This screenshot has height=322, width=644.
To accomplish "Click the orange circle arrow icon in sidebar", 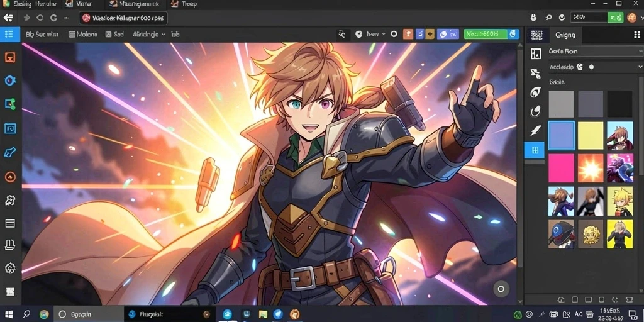I will coord(10,177).
